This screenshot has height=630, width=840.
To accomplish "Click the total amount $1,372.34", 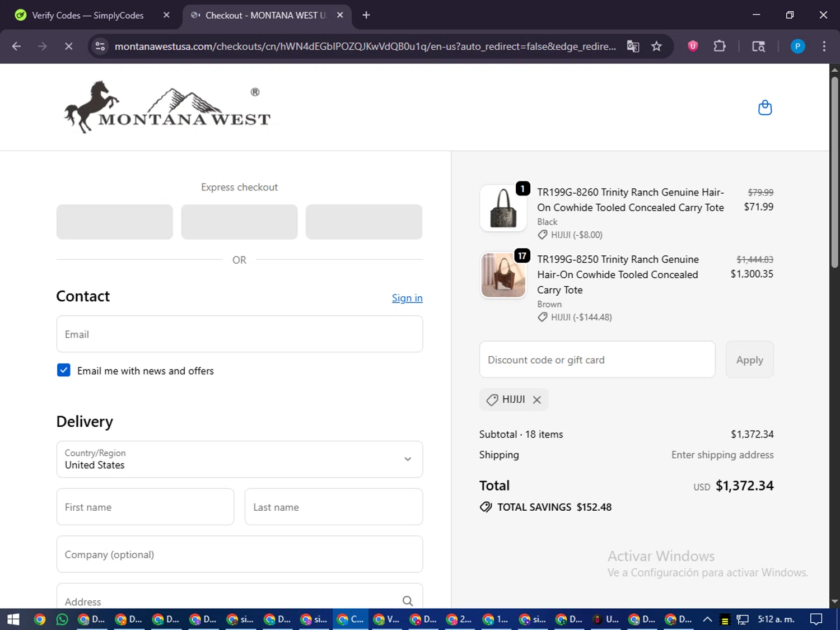I will [744, 486].
